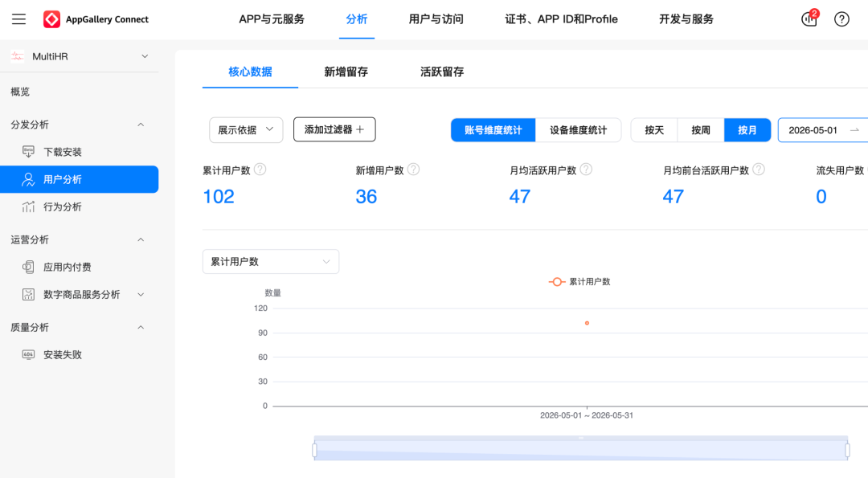The width and height of the screenshot is (868, 478).
Task: Open the 分析 top menu
Action: coord(357,19)
